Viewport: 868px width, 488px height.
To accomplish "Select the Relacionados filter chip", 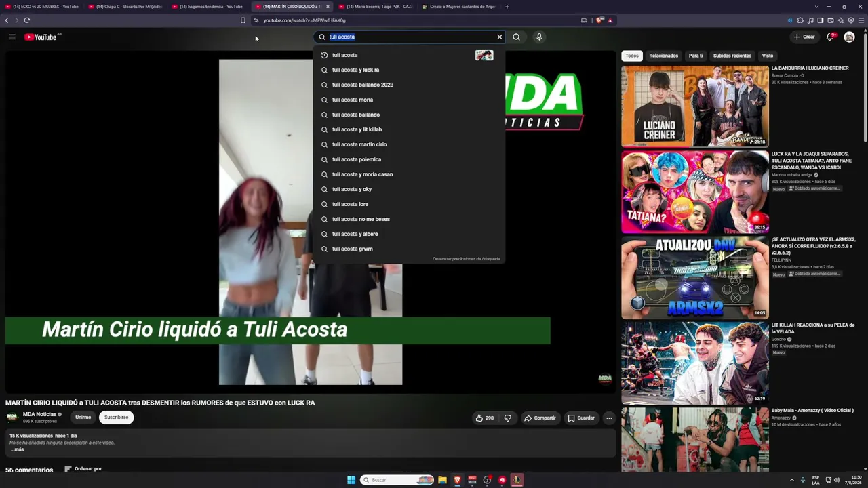I will pyautogui.click(x=663, y=56).
